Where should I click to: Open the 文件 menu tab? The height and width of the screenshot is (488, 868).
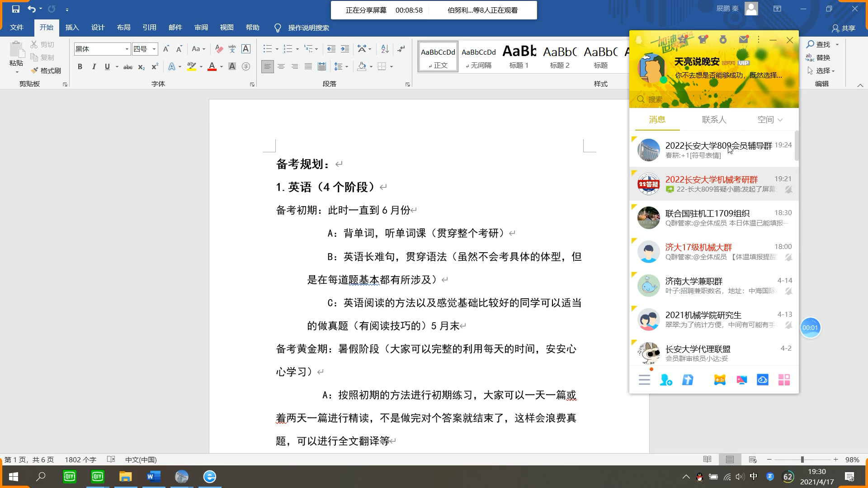pyautogui.click(x=17, y=28)
